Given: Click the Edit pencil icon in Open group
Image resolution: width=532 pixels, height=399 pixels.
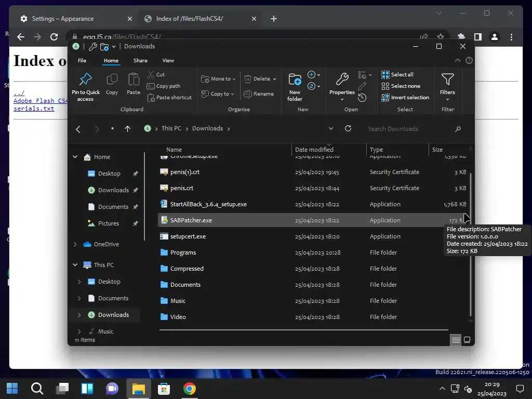Looking at the screenshot, I should point(362,86).
